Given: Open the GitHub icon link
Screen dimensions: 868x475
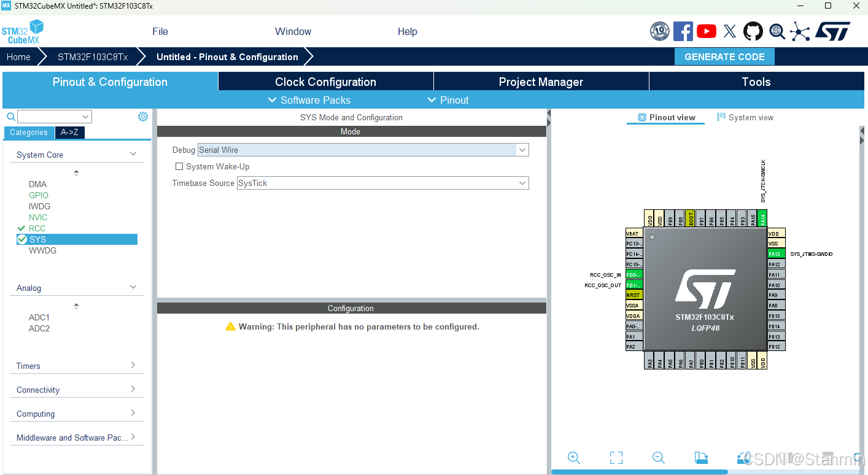Looking at the screenshot, I should pos(753,31).
